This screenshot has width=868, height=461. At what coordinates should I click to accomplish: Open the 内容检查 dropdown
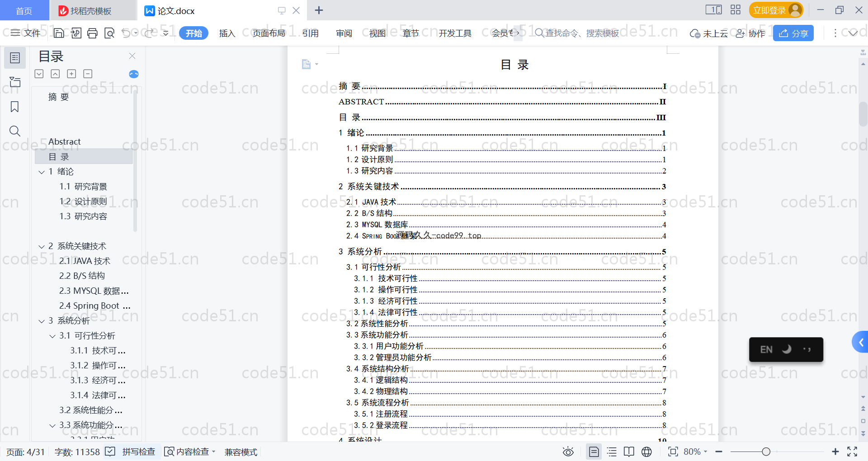[190, 452]
